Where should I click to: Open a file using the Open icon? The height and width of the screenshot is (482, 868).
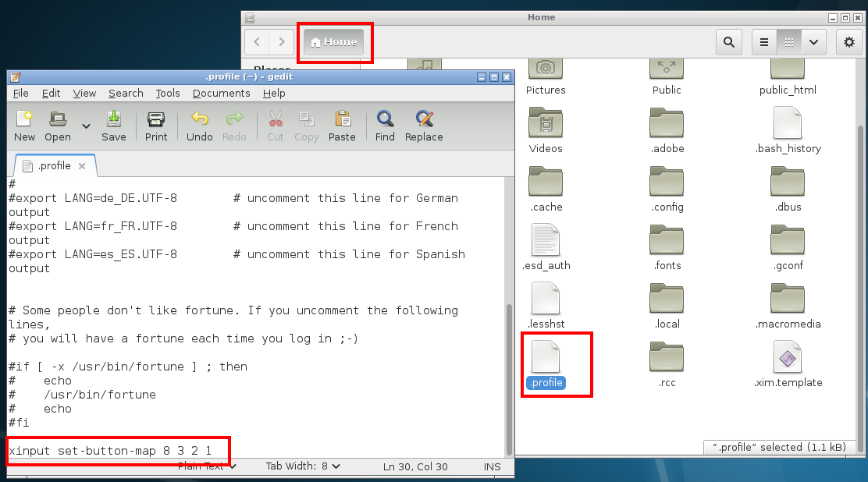pos(56,126)
